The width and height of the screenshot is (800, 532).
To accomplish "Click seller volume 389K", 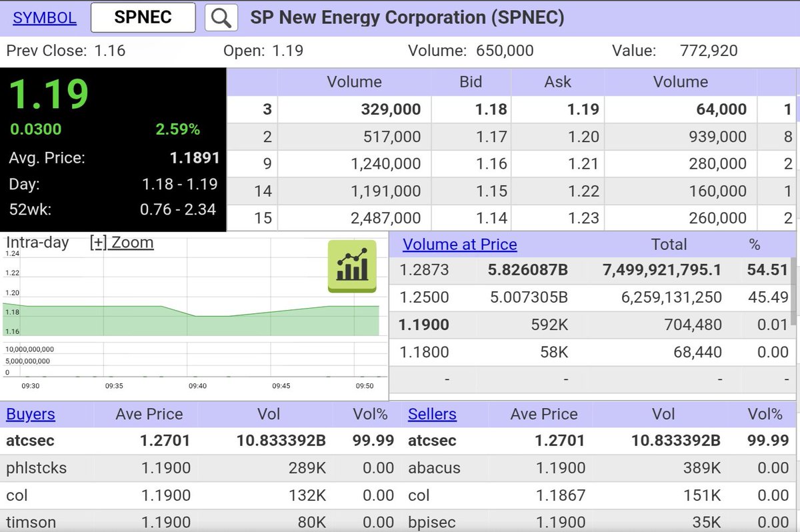I will point(701,468).
